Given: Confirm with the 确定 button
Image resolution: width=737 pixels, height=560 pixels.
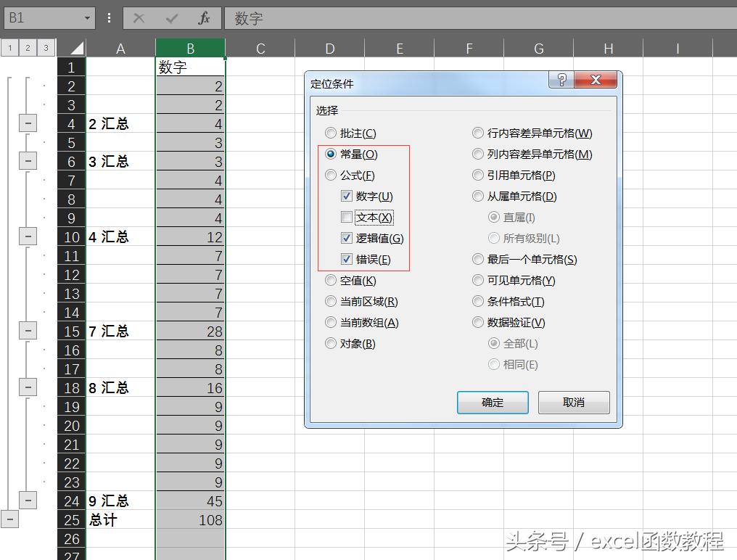Looking at the screenshot, I should tap(493, 403).
